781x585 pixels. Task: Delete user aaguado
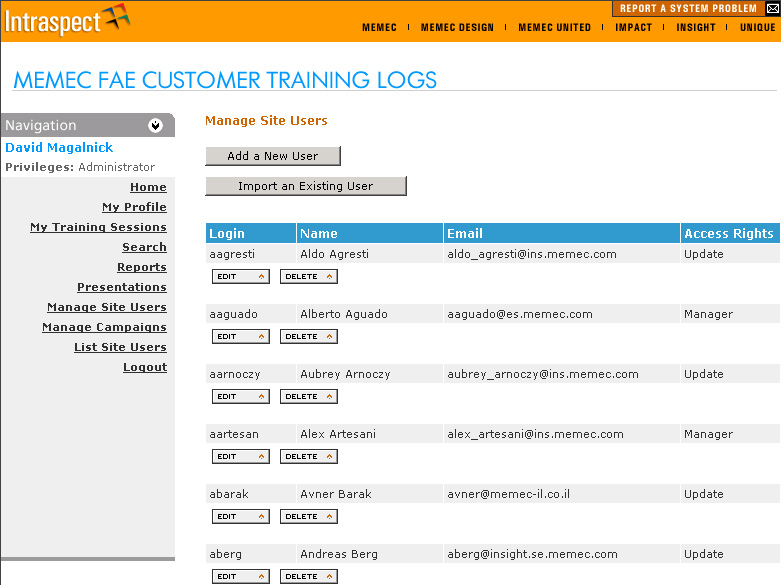tap(308, 336)
